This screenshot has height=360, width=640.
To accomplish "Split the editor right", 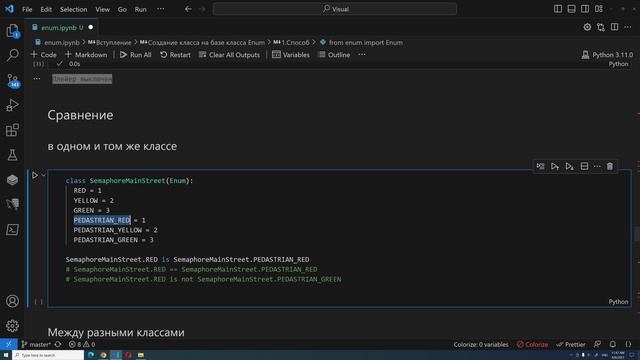I will (614, 27).
